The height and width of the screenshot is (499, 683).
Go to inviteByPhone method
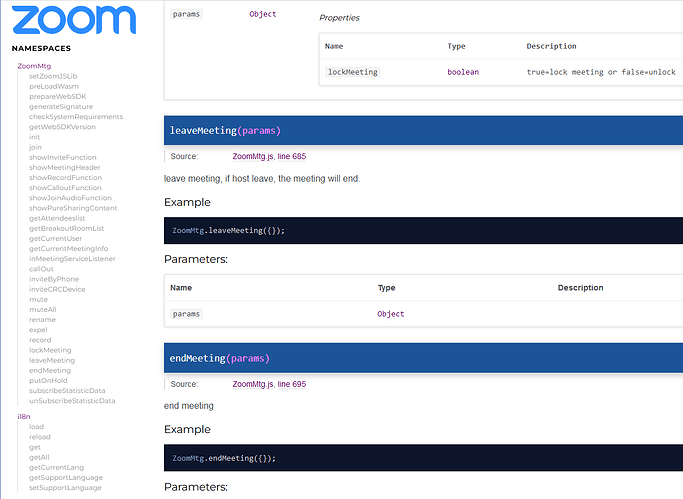[54, 279]
